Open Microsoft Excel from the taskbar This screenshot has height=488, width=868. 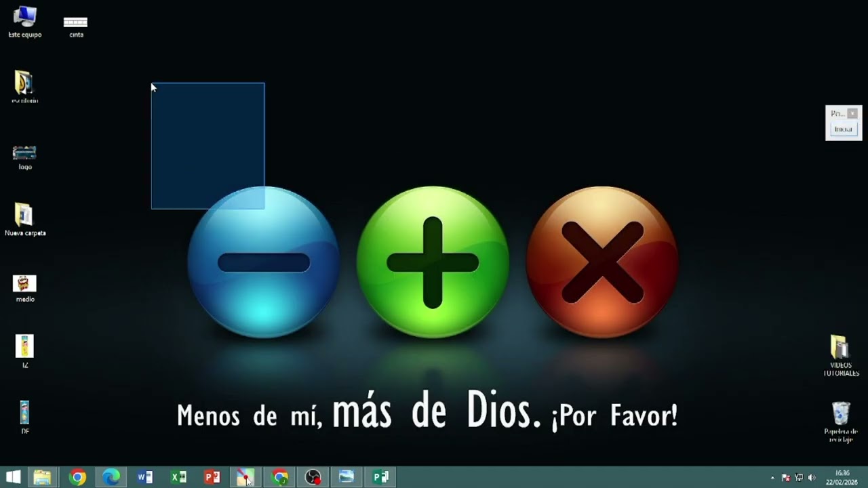[178, 477]
